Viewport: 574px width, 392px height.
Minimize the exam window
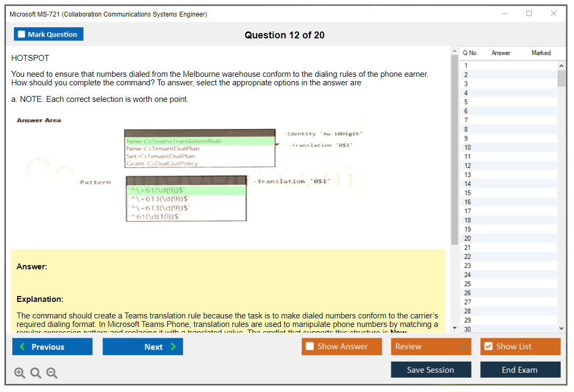[505, 13]
